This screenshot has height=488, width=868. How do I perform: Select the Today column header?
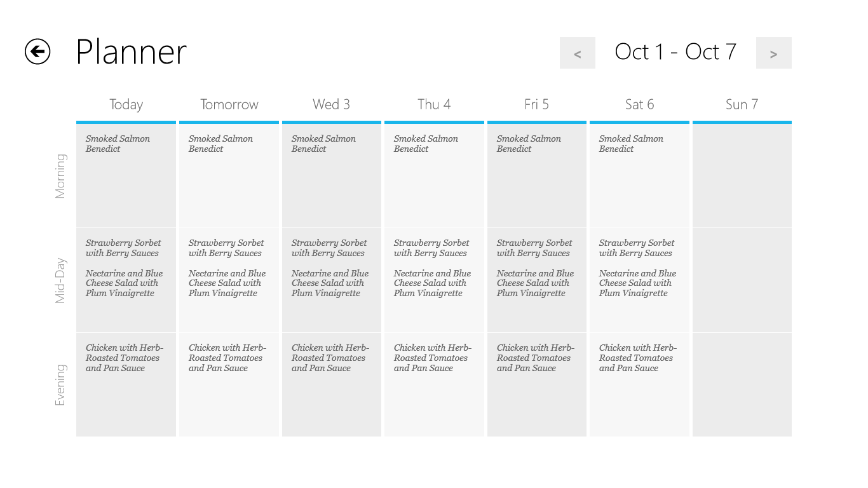[126, 104]
